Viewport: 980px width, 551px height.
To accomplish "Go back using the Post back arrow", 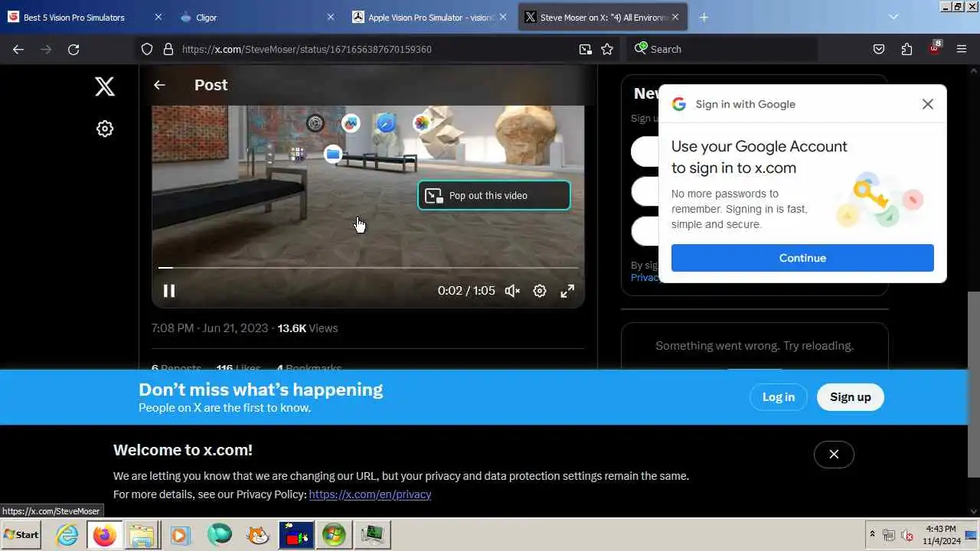I will [x=159, y=85].
